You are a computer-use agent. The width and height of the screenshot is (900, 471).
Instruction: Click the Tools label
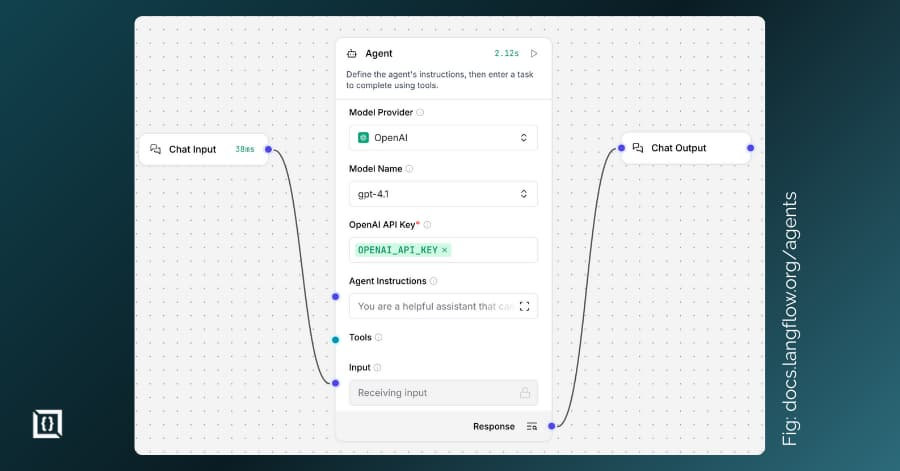pos(360,337)
